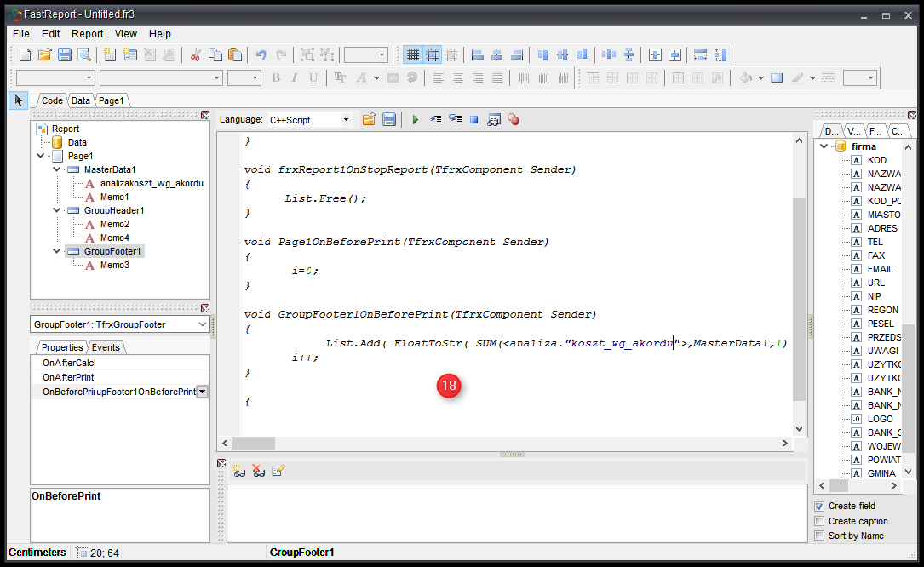Select Memo3 in the report tree
This screenshot has height=567, width=924.
pyautogui.click(x=114, y=265)
